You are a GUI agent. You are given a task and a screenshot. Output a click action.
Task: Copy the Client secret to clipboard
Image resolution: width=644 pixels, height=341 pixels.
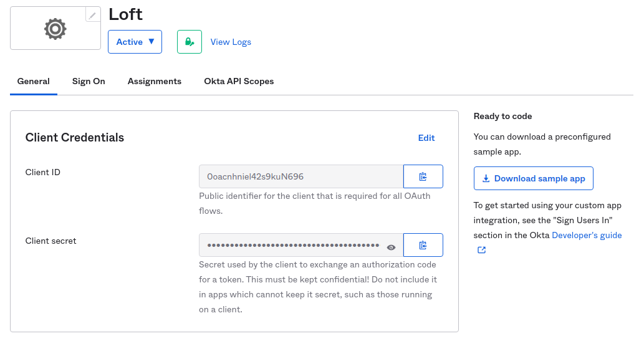423,245
